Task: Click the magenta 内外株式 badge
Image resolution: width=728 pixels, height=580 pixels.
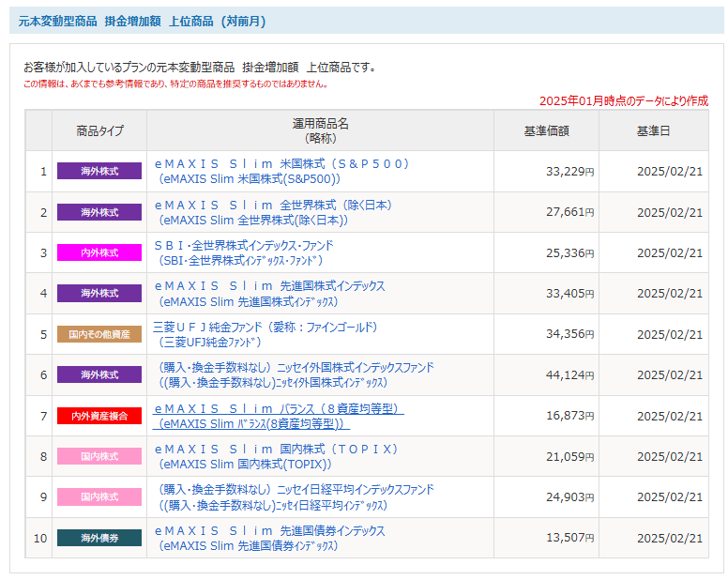Action: point(99,252)
